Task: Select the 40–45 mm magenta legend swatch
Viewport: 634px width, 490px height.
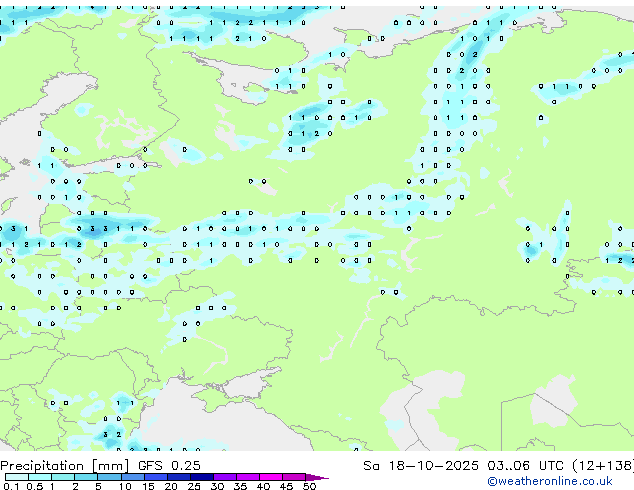Action: pos(271,477)
